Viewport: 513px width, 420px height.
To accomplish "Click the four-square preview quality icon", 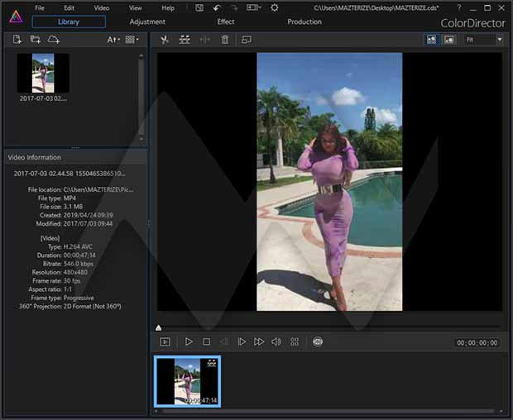I will click(x=295, y=342).
